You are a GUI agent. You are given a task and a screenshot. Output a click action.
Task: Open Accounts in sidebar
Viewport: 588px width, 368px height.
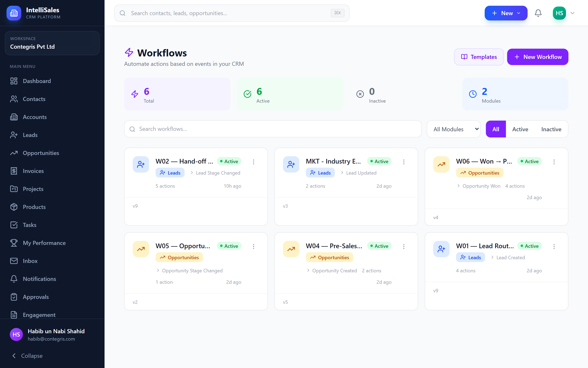coord(52,117)
